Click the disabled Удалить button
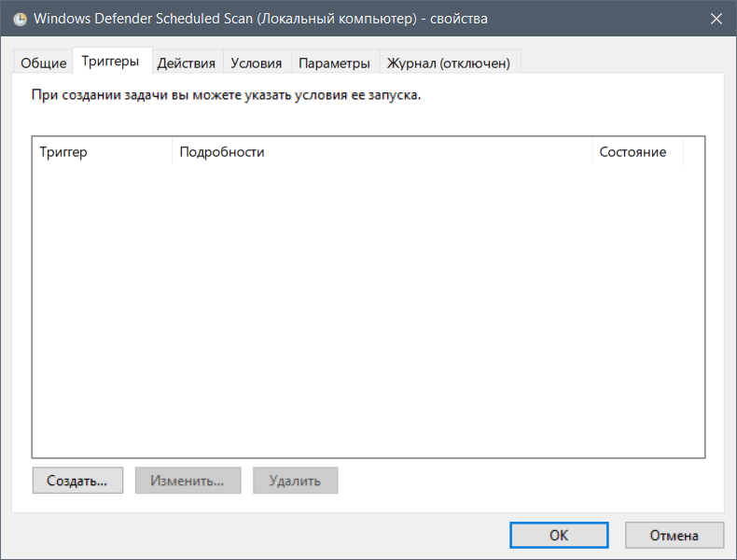The width and height of the screenshot is (737, 560). (295, 480)
